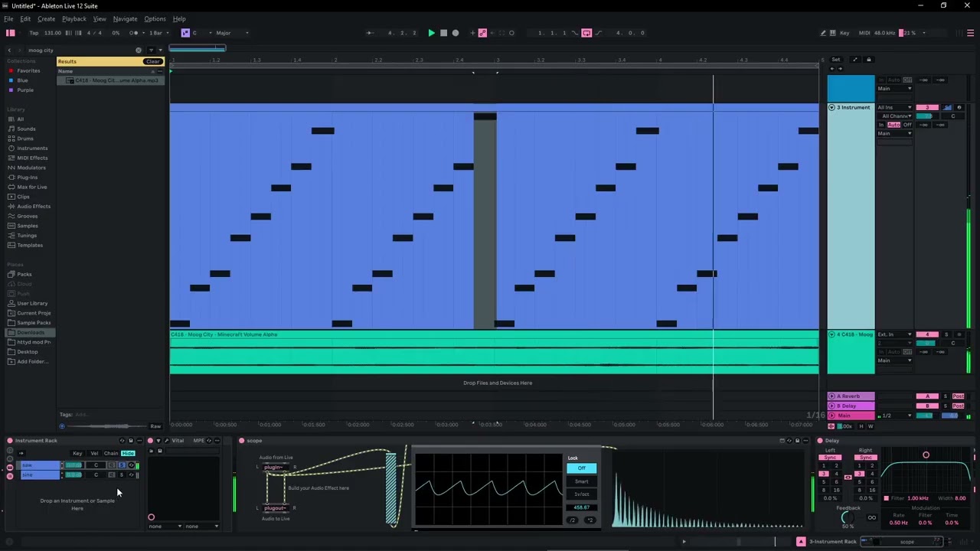Open the Edit menu
Viewport: 980px width, 551px height.
coord(25,18)
